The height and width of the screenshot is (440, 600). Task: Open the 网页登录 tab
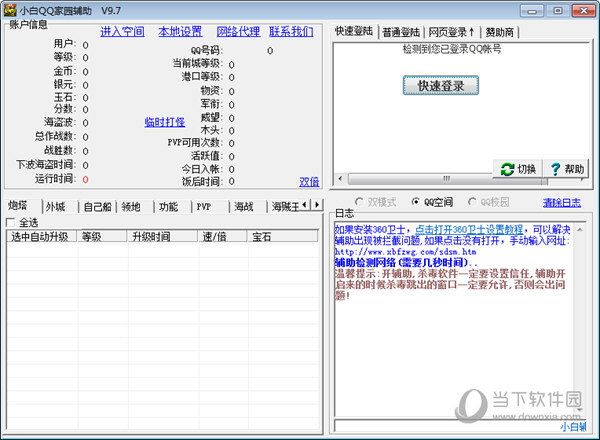452,32
